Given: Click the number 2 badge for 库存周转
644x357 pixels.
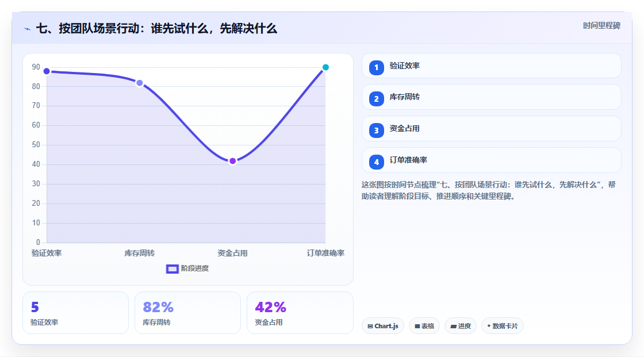Looking at the screenshot, I should (376, 99).
